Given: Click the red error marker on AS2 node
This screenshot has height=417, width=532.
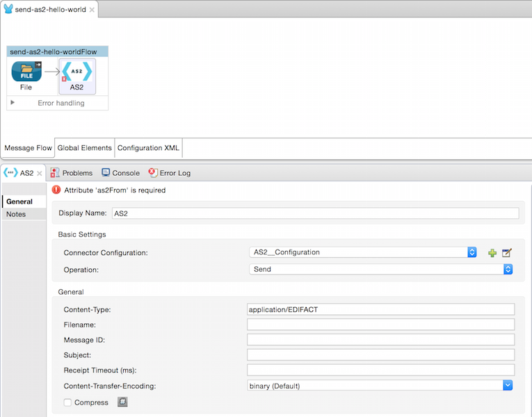Looking at the screenshot, I should coord(64,79).
